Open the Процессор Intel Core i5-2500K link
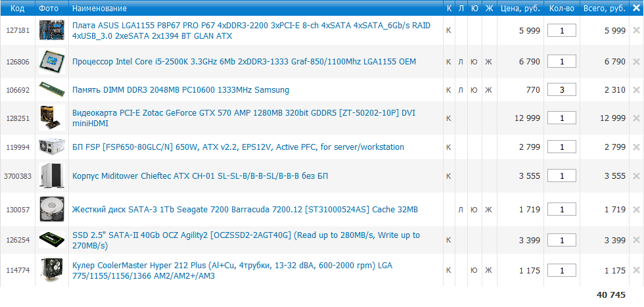This screenshot has width=644, height=307. click(x=244, y=62)
